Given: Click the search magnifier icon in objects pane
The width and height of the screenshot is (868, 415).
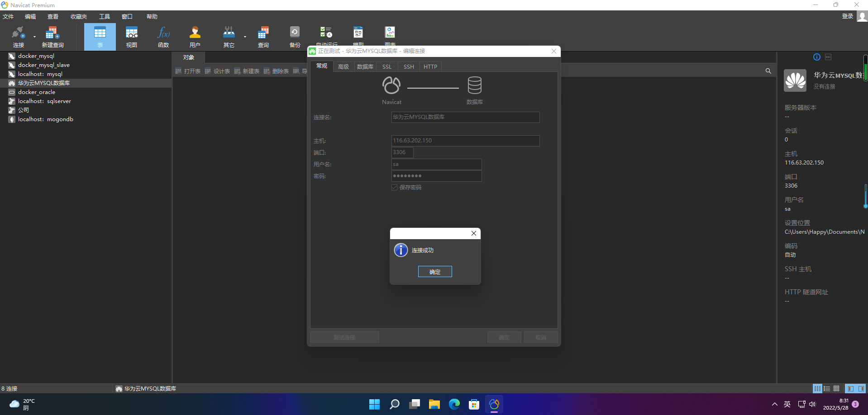Looking at the screenshot, I should 768,71.
